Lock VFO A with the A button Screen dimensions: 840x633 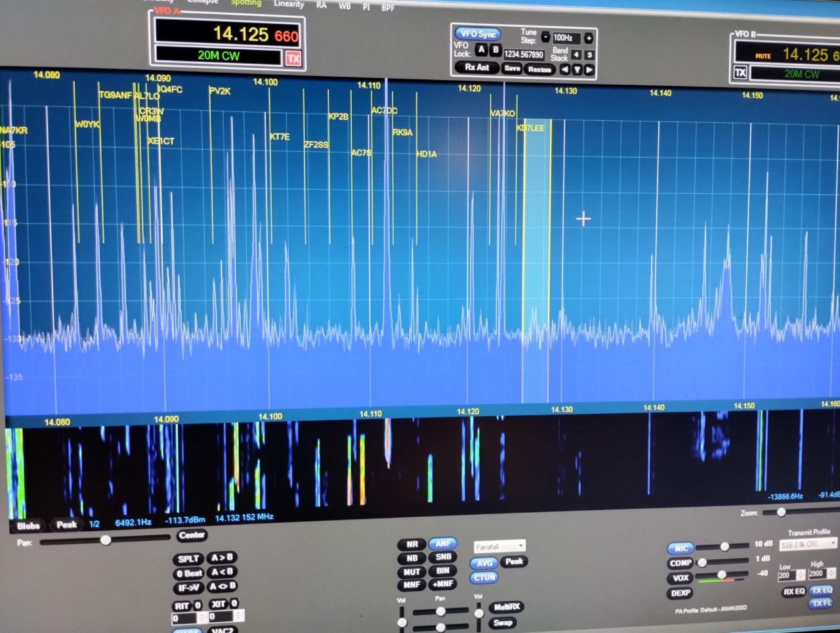coord(481,49)
